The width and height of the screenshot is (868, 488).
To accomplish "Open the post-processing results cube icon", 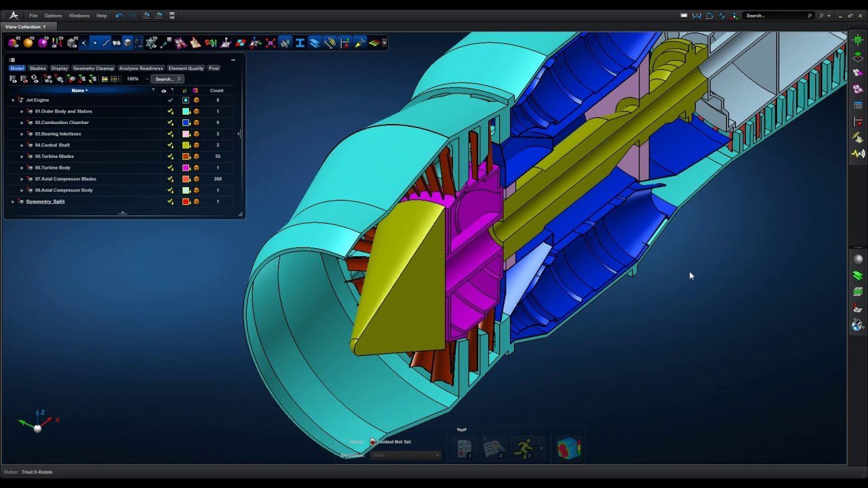I will (x=569, y=448).
